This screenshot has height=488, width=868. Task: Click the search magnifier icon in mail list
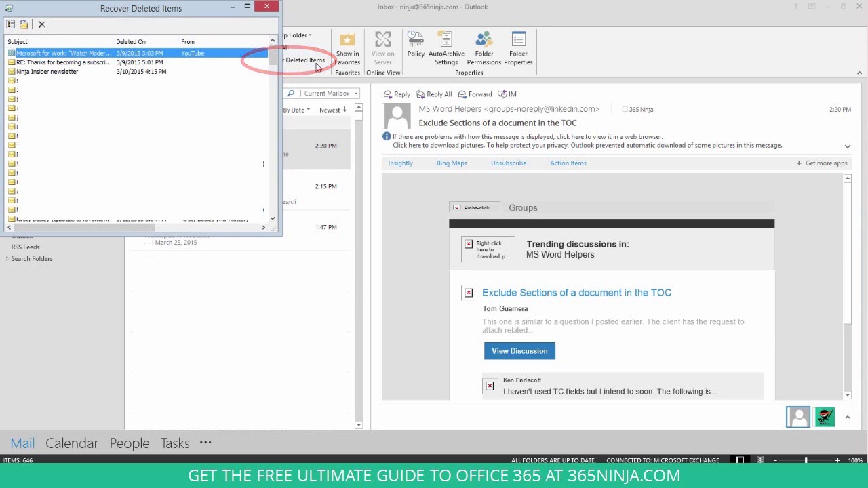click(x=291, y=94)
